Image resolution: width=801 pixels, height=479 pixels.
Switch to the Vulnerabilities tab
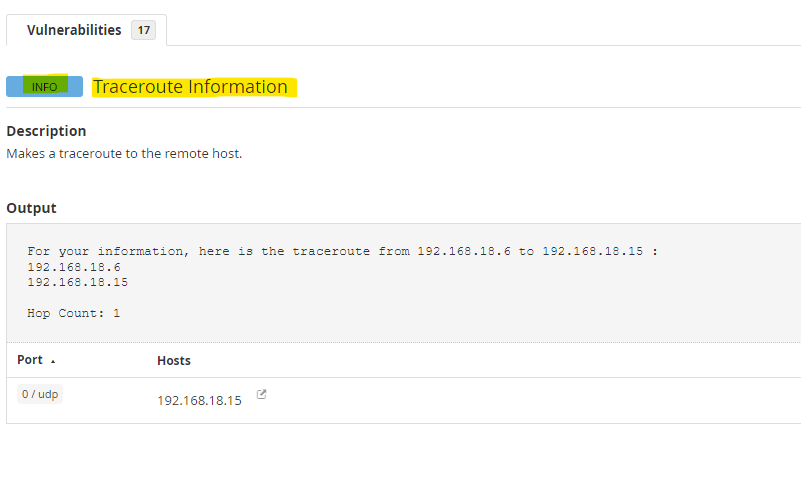(74, 30)
